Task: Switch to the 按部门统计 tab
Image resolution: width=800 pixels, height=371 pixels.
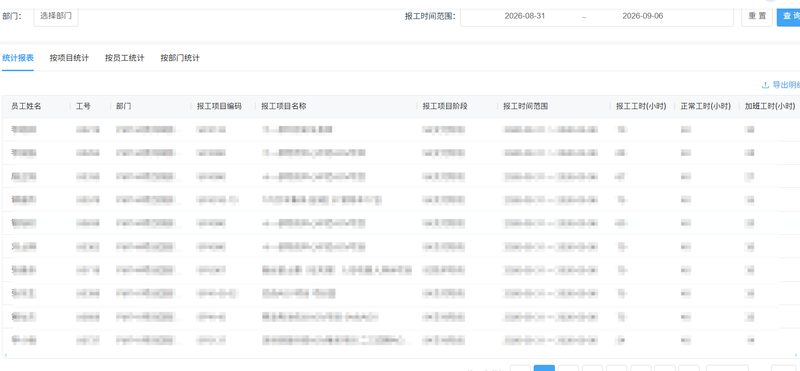Action: click(180, 58)
